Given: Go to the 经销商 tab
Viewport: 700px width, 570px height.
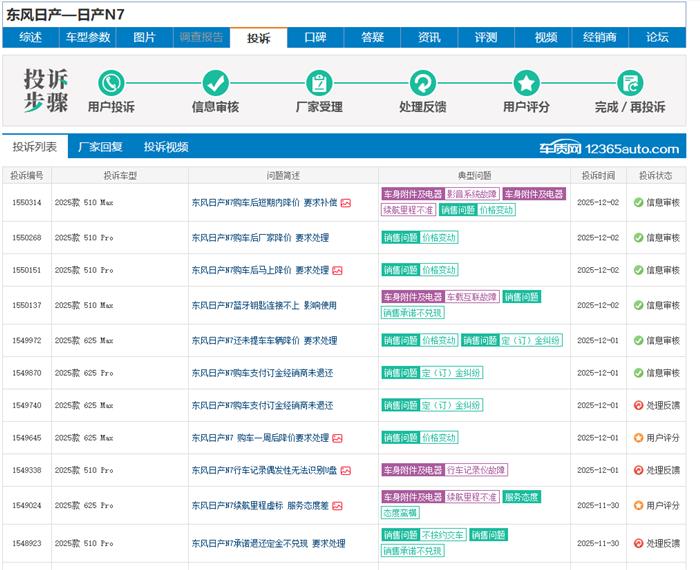Looking at the screenshot, I should coord(598,37).
